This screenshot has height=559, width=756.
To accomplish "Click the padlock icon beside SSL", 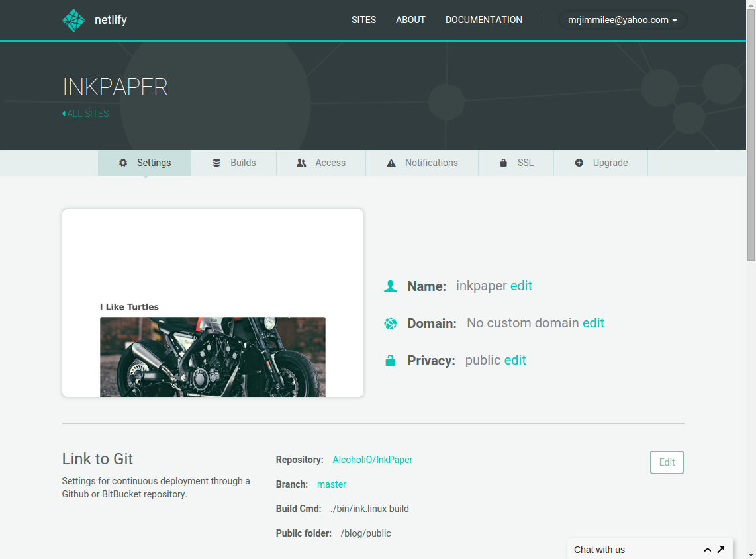I will click(x=504, y=163).
